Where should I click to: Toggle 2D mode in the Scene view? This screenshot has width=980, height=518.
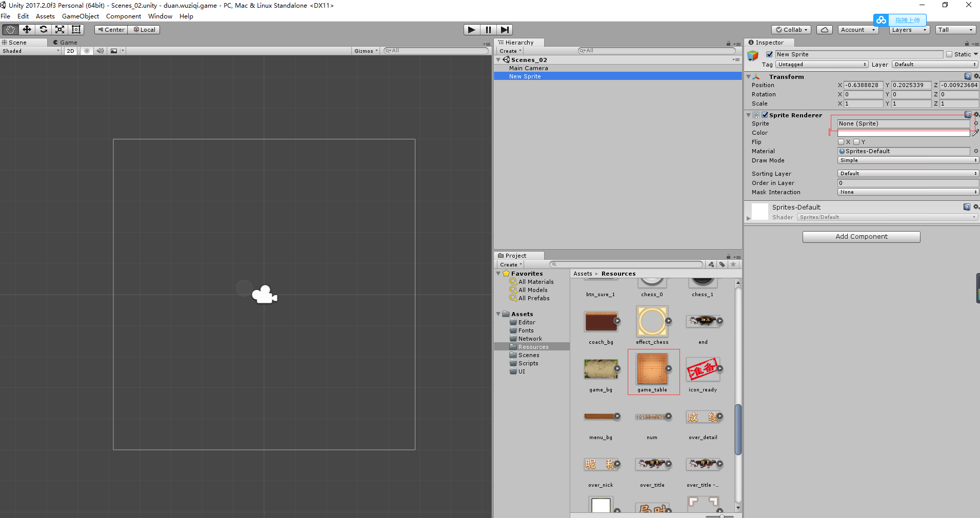[70, 51]
